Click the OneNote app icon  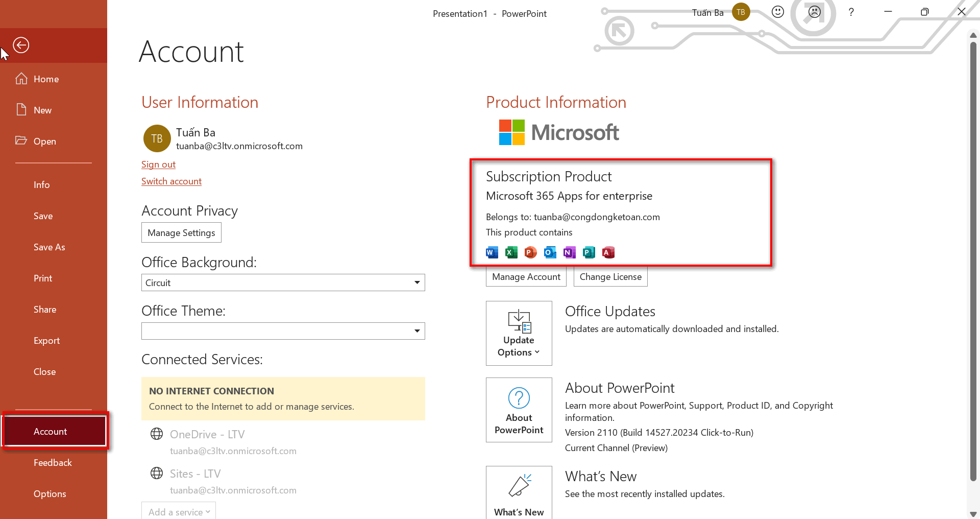[x=570, y=252]
